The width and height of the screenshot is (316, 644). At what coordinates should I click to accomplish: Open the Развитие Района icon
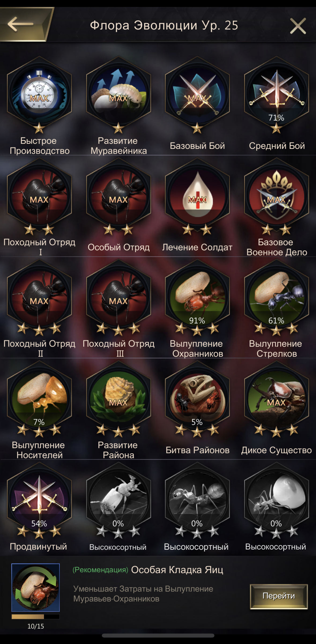click(x=118, y=397)
